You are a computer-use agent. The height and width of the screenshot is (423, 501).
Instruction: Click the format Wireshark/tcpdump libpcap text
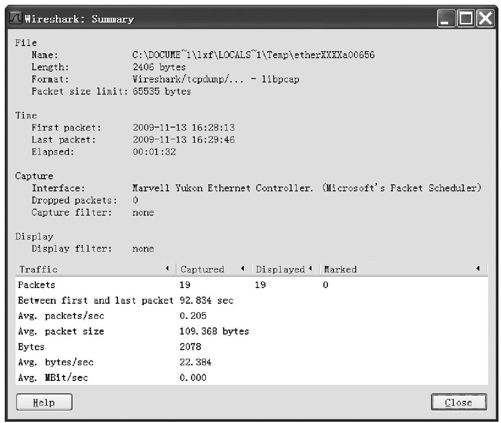click(216, 79)
